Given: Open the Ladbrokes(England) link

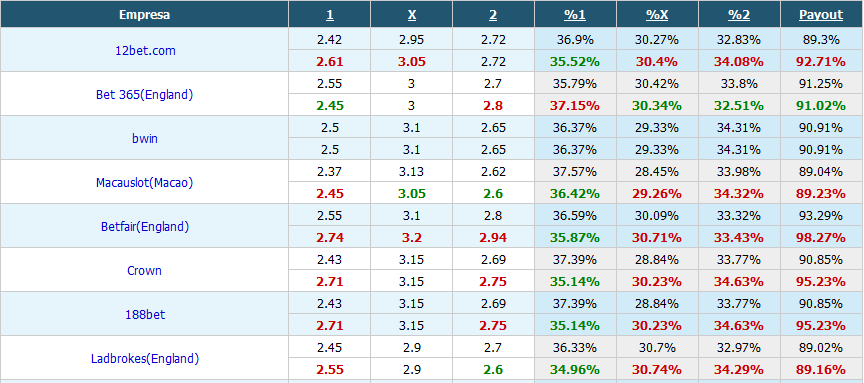Looking at the screenshot, I should pos(144,359).
